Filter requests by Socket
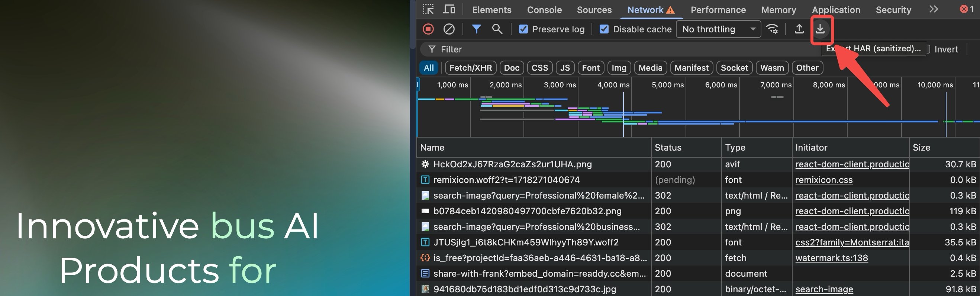980x296 pixels. (x=734, y=68)
